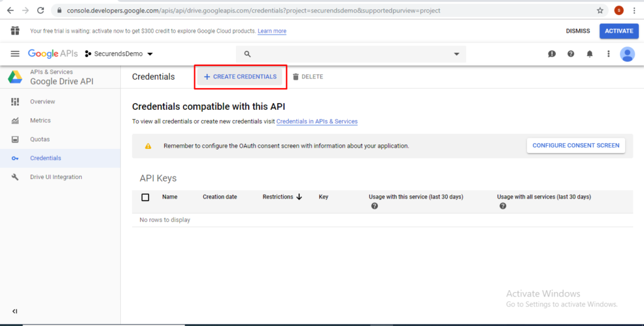Expand the search bar dropdown arrow
Image resolution: width=644 pixels, height=326 pixels.
[x=457, y=54]
